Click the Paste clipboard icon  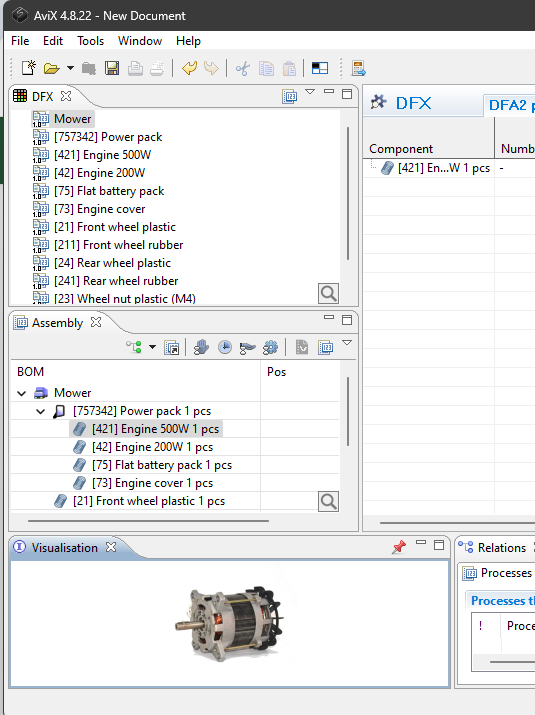(x=289, y=68)
